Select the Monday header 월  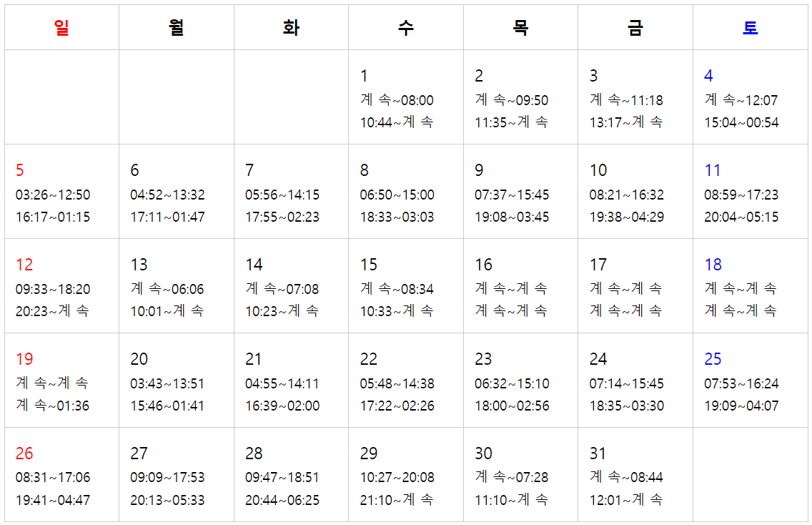point(176,27)
